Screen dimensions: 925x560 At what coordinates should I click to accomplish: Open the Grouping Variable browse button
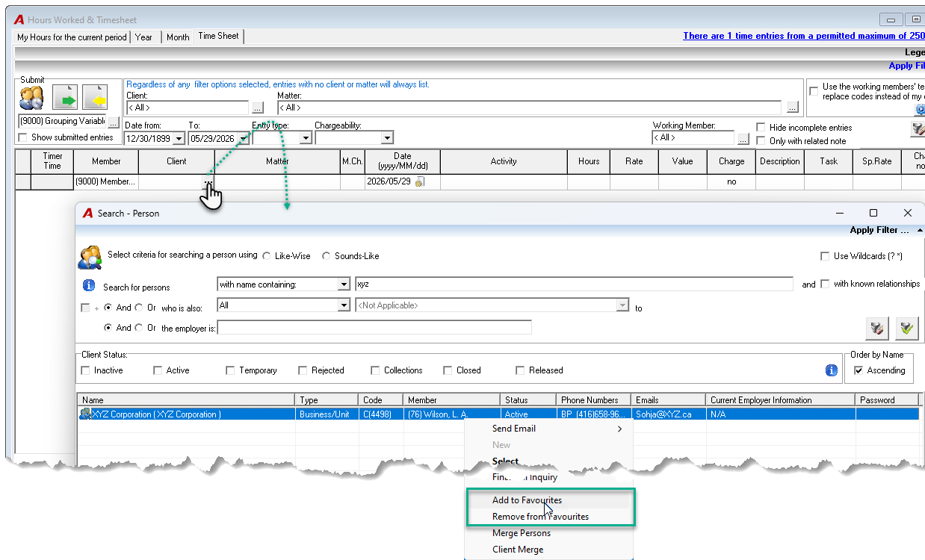(x=113, y=122)
